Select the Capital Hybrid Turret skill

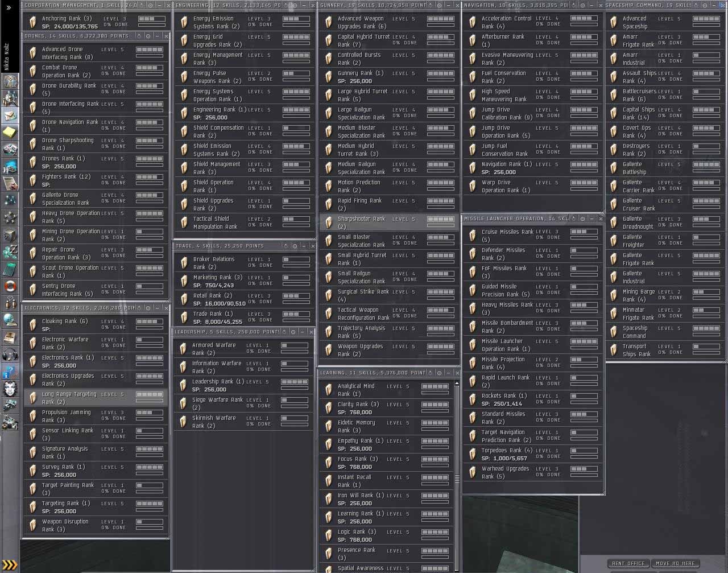coord(389,40)
